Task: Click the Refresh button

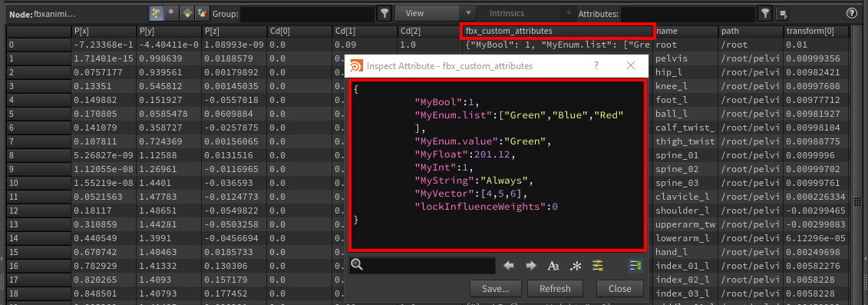Action: click(x=555, y=288)
